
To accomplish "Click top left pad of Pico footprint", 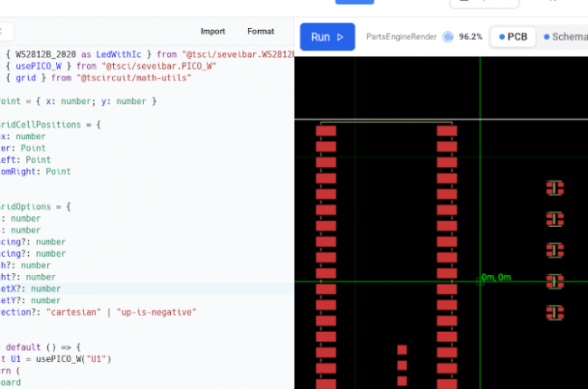I will 326,130.
